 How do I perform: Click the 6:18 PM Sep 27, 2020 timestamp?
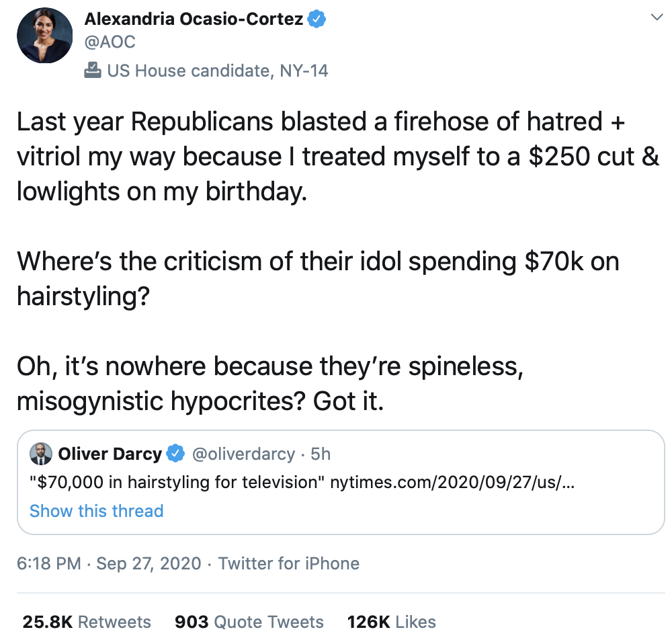click(x=109, y=563)
